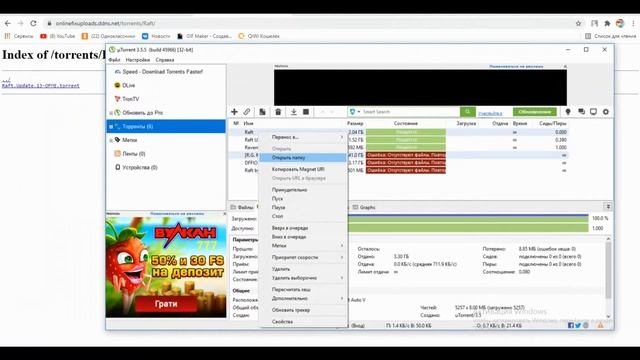This screenshot has width=640, height=360.
Task: Click the Stop square toolbar icon
Action: coord(306,112)
